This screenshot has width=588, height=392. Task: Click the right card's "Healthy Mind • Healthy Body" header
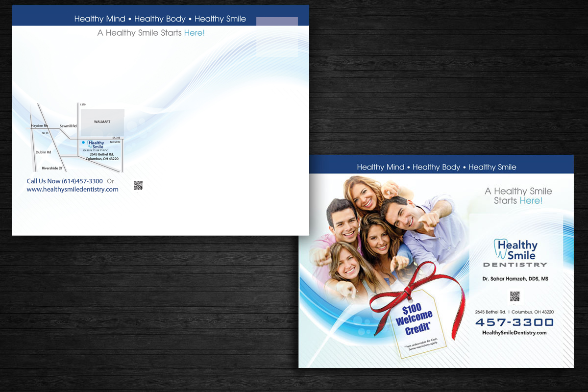[x=437, y=167]
